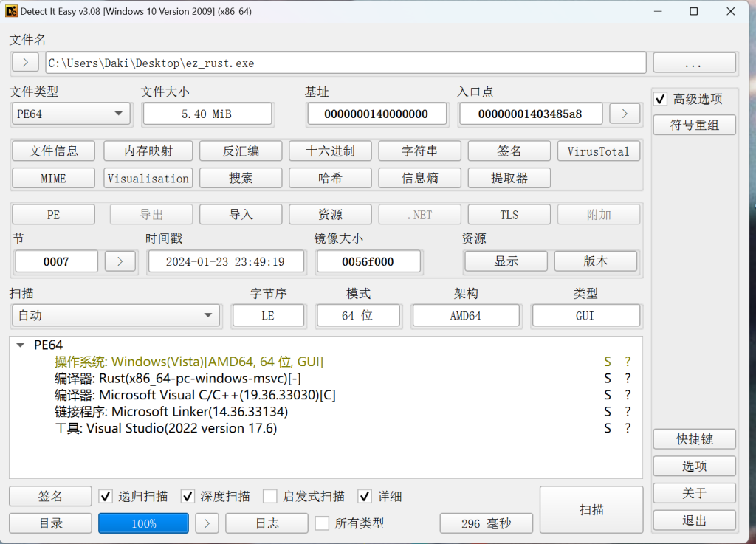This screenshot has width=756, height=544.
Task: Open the 反汇编 disassembly view
Action: (x=241, y=151)
